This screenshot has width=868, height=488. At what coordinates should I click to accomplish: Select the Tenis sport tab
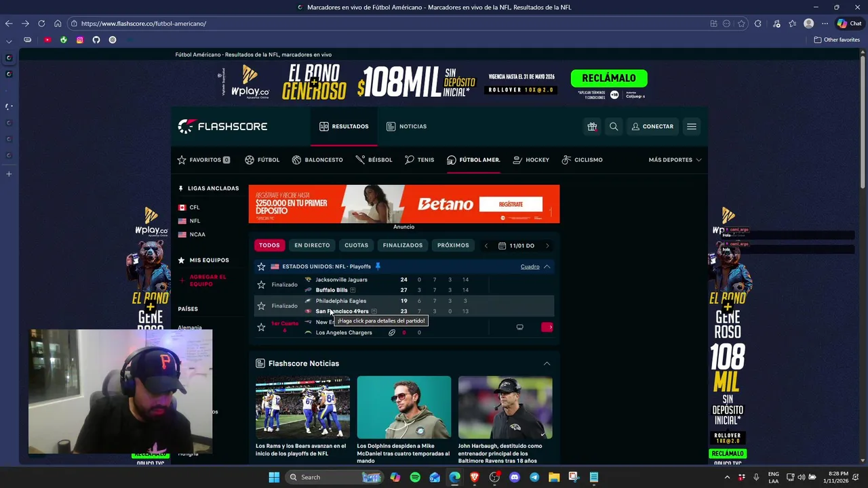tap(419, 160)
